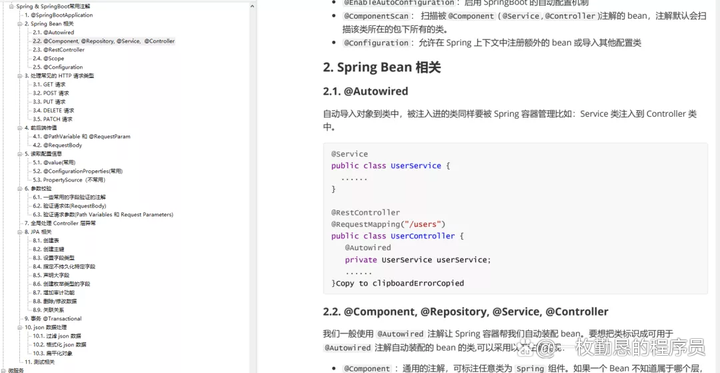This screenshot has height=373, width=720.
Task: Select '5.3. PropertySource' outline entry
Action: click(x=69, y=180)
